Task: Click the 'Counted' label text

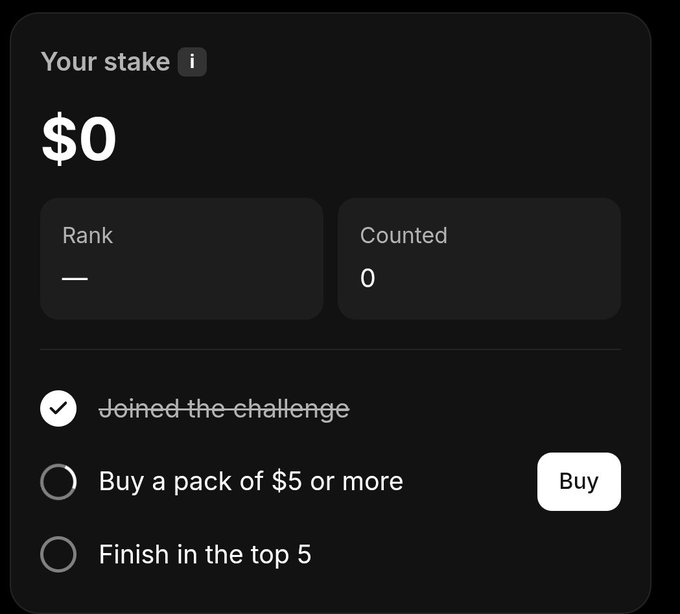Action: tap(403, 235)
